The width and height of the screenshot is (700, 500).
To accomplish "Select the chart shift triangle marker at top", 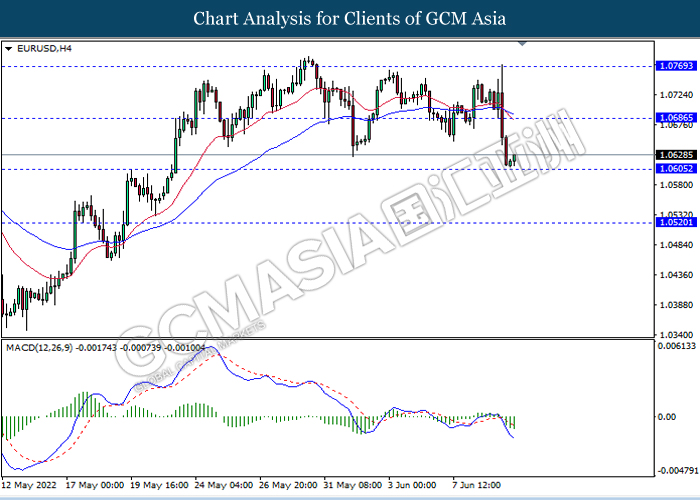I will coord(522,44).
